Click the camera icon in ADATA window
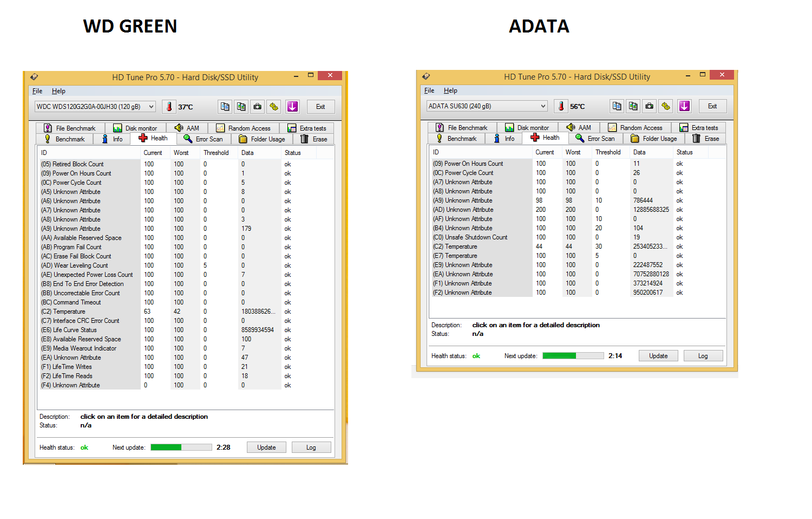This screenshot has height=519, width=812. point(650,106)
